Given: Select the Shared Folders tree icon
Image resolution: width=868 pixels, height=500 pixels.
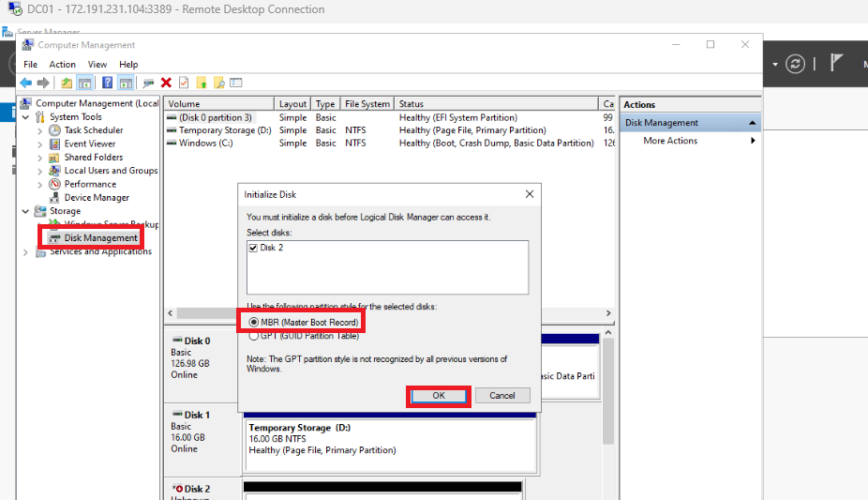Looking at the screenshot, I should (x=54, y=158).
